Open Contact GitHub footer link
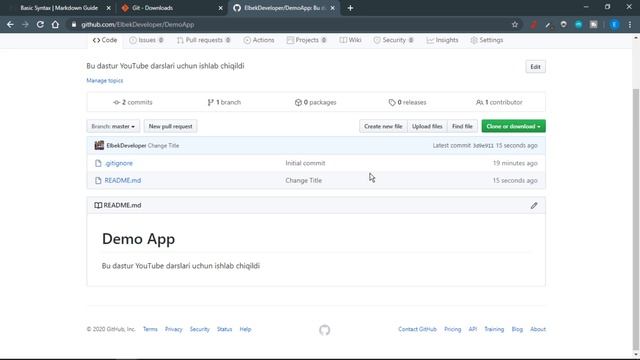 coord(418,329)
